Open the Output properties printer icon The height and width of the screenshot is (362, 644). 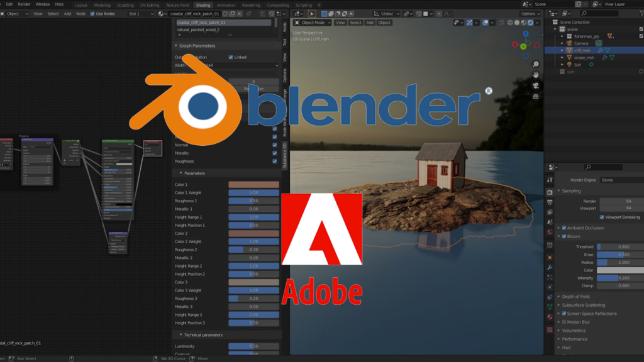[x=550, y=202]
